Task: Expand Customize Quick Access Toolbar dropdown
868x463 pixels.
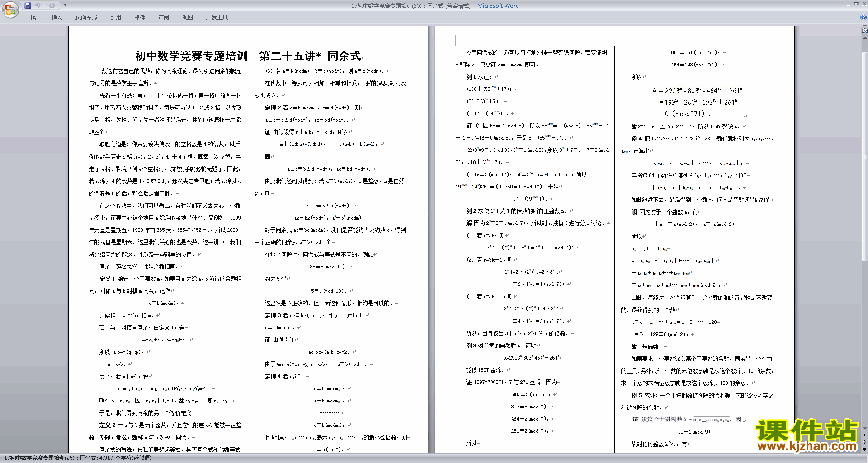Action: [x=65, y=5]
